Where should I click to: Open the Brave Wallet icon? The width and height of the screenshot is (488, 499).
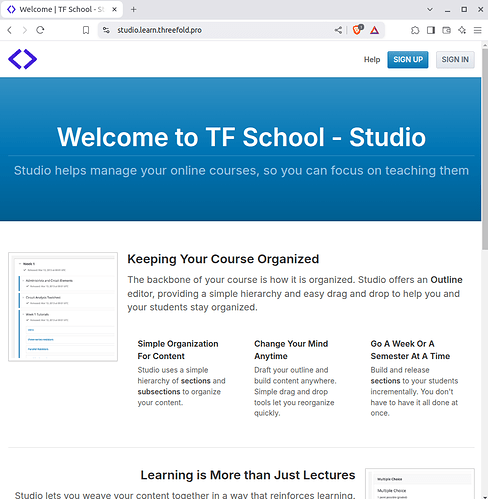pos(446,30)
